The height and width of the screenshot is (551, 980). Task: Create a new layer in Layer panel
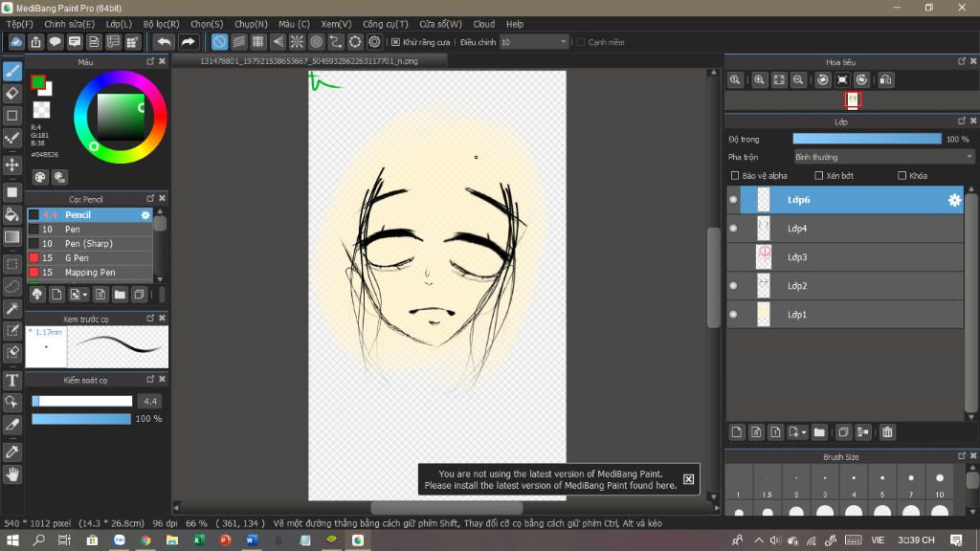point(737,432)
